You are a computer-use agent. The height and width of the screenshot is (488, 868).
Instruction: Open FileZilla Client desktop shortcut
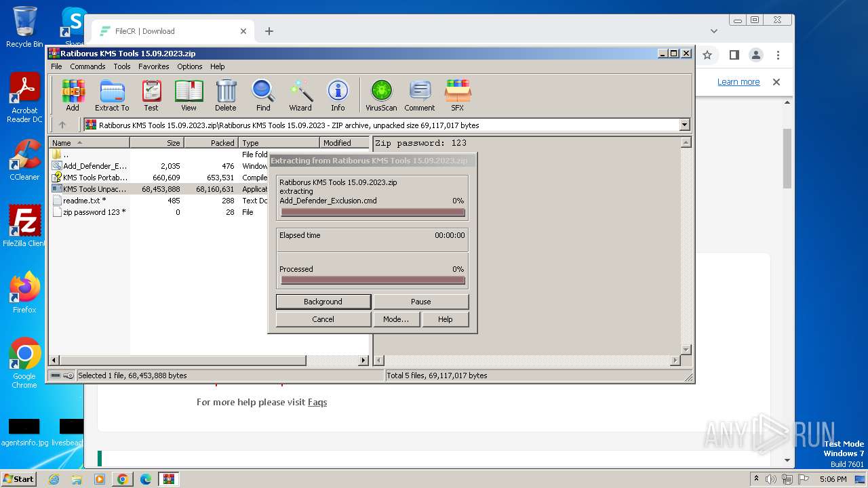point(24,227)
